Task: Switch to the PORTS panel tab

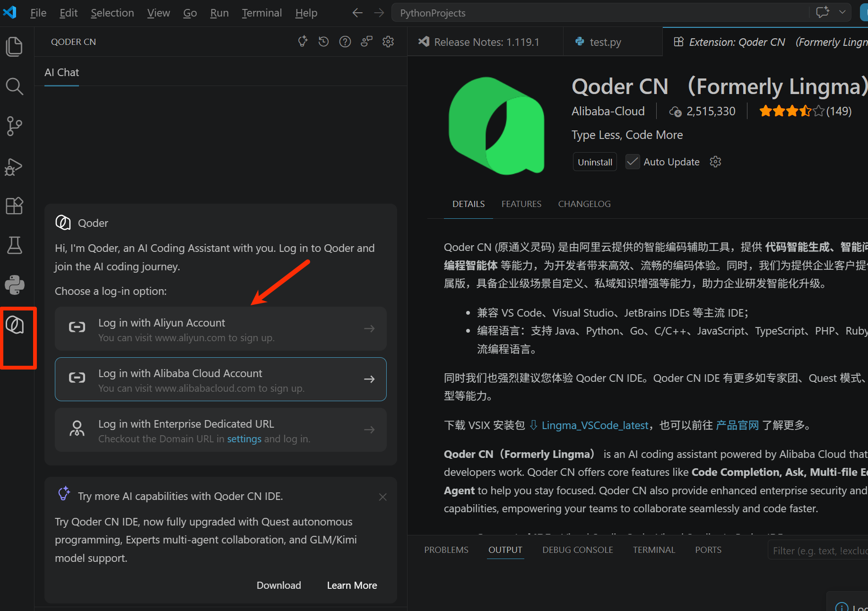Action: tap(708, 550)
